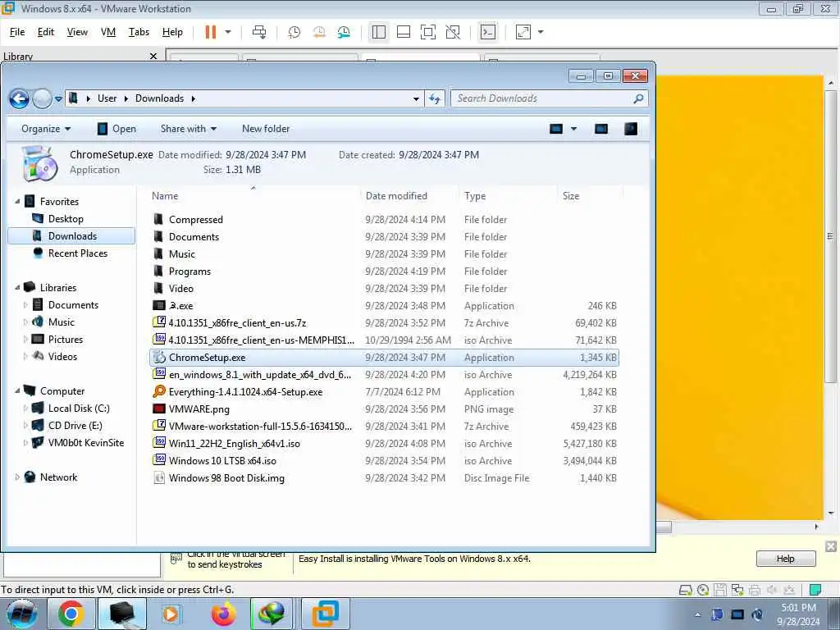This screenshot has width=840, height=630.
Task: Show hidden tray icons arrow
Action: tap(697, 614)
